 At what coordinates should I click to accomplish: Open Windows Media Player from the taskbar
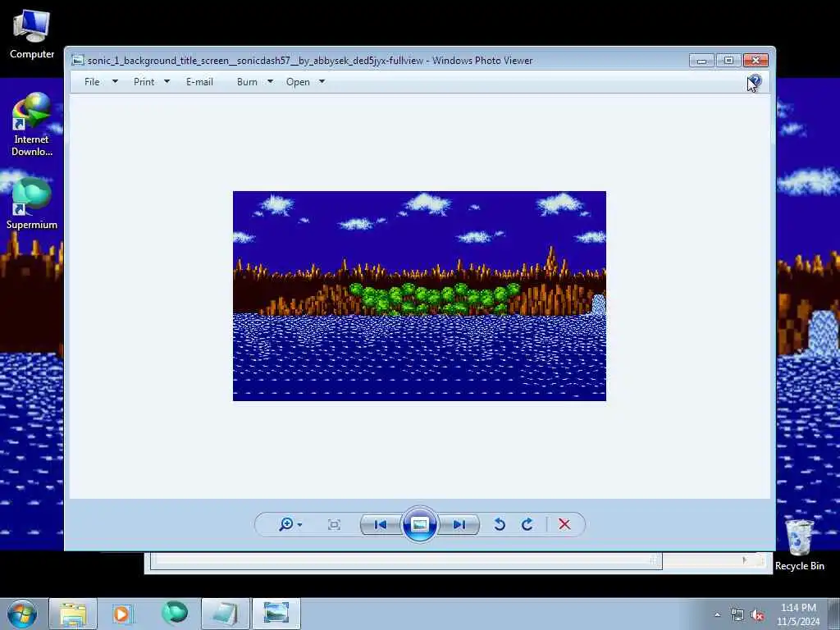(121, 614)
